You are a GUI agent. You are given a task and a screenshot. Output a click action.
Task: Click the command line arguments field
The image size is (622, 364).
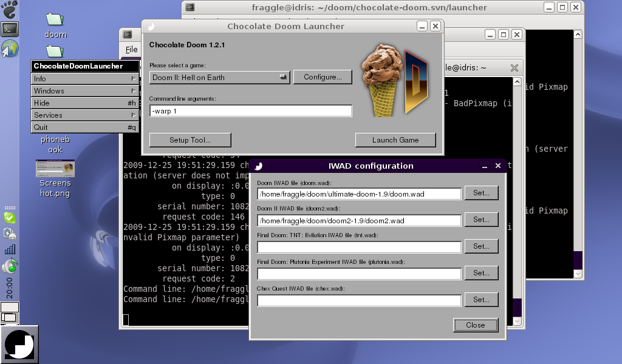point(250,111)
